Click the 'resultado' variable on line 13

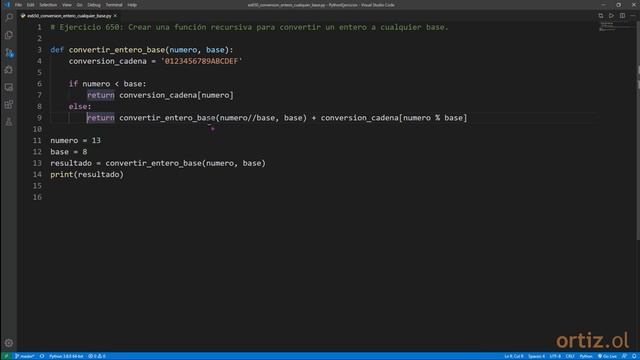click(x=71, y=163)
